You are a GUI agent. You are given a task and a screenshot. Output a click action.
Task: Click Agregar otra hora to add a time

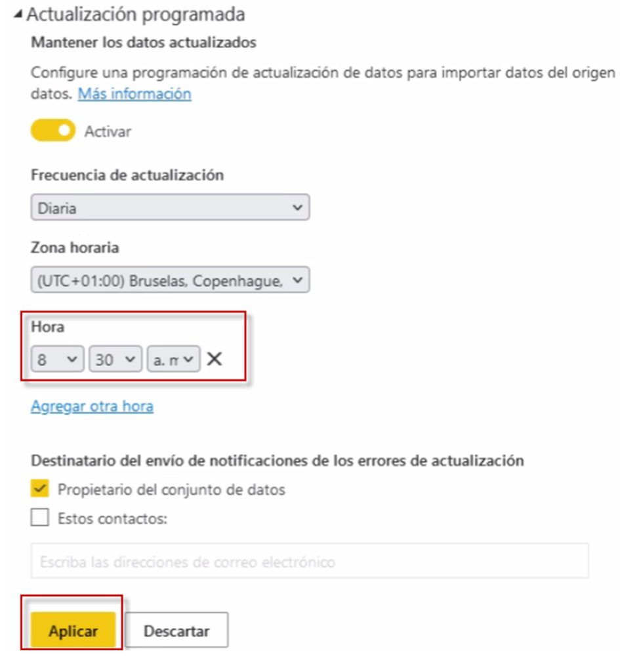(91, 406)
